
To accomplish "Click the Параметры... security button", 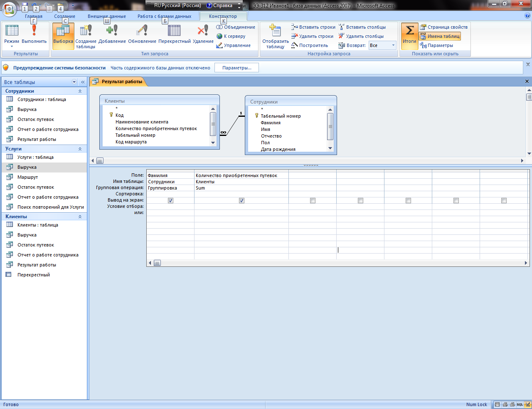I will tap(236, 68).
